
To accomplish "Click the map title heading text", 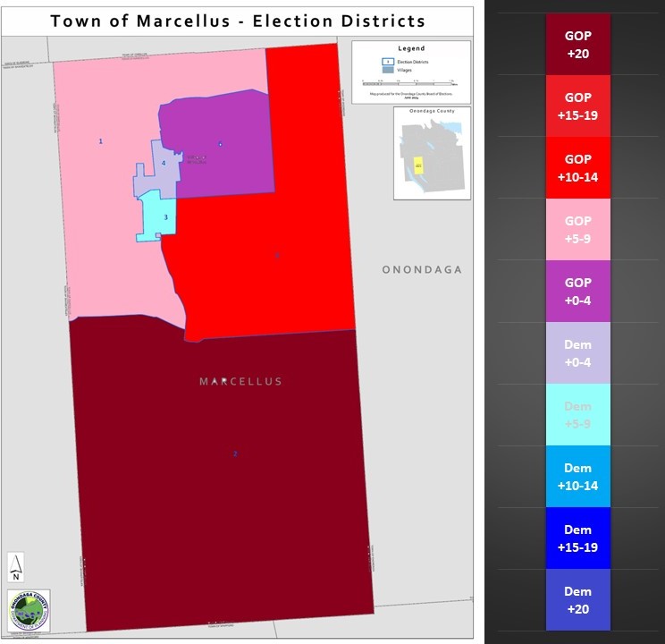I will (x=238, y=21).
